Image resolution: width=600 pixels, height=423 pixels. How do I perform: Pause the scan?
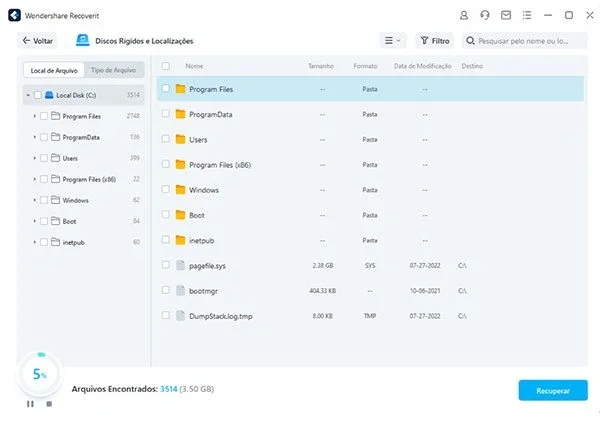point(30,404)
